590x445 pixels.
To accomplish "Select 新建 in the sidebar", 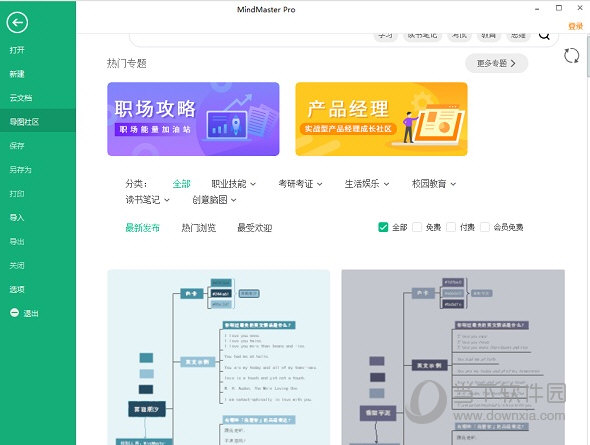I will (17, 74).
